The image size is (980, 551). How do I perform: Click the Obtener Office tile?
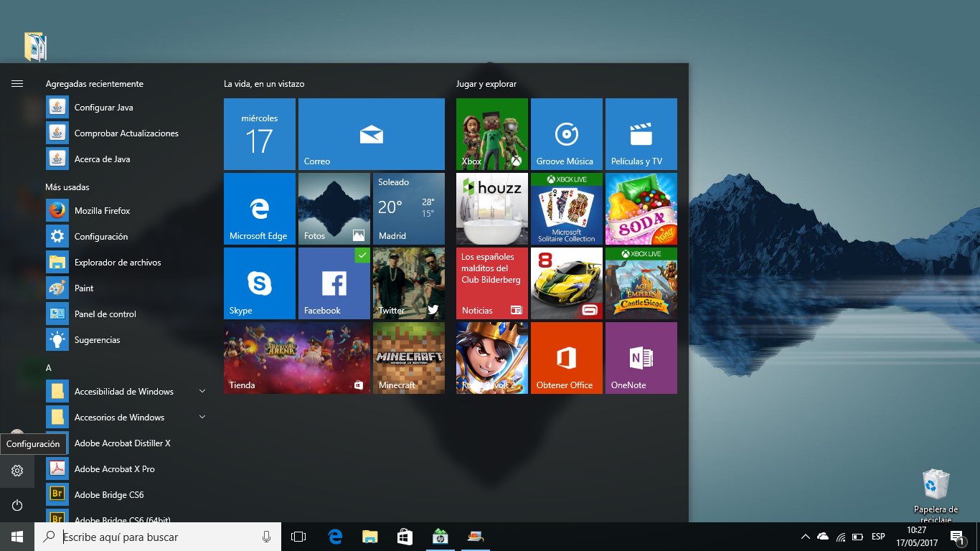pos(566,357)
